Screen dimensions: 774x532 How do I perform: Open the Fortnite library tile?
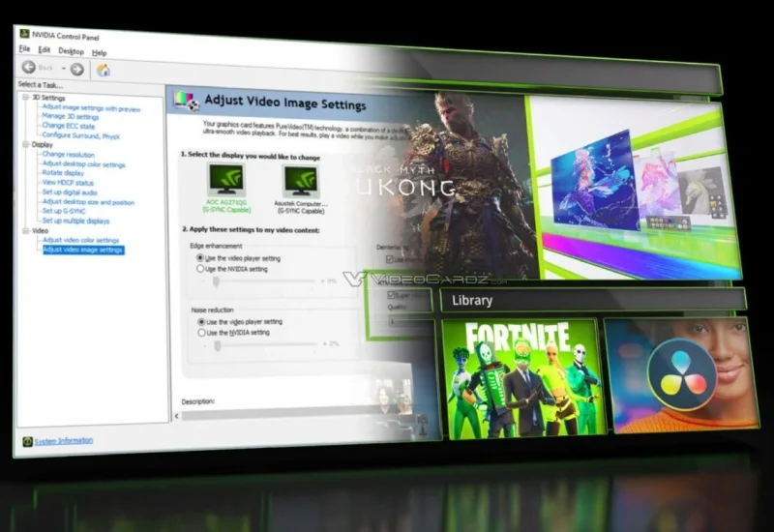524,379
